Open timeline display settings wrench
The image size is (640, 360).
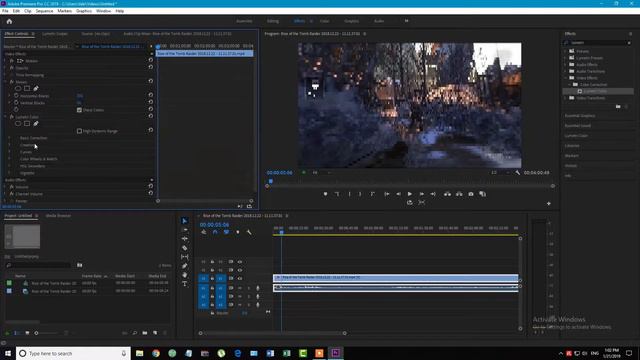(249, 232)
